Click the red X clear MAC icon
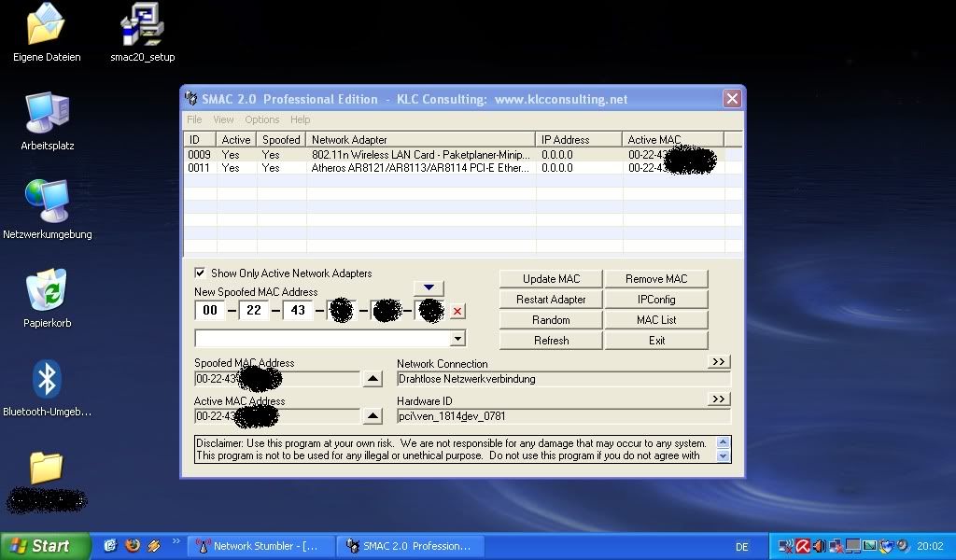 click(x=457, y=311)
